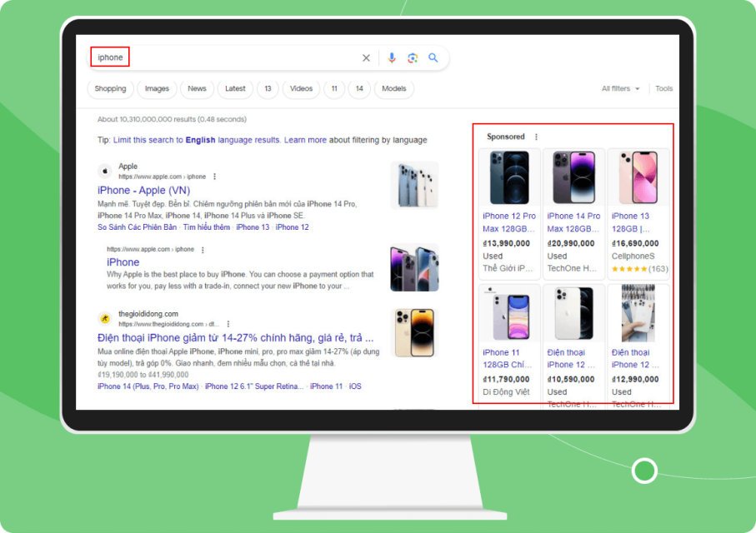Select the 11 filter chip

coord(334,88)
